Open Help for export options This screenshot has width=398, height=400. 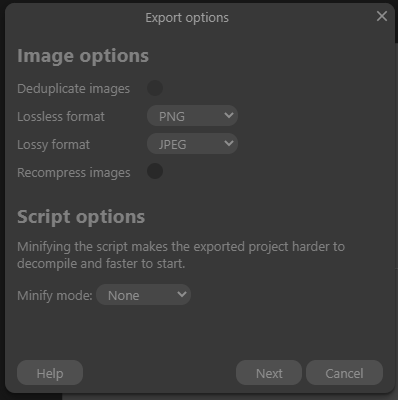(x=50, y=373)
